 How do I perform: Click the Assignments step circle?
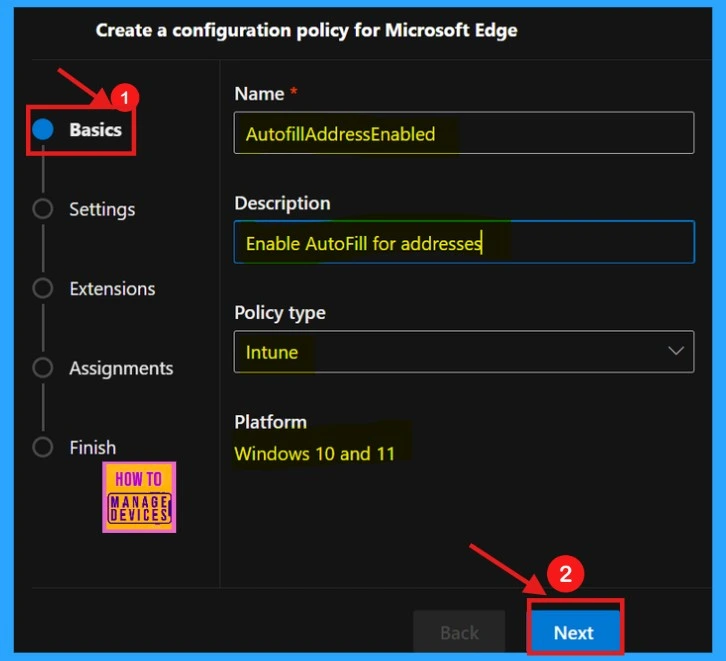(43, 368)
